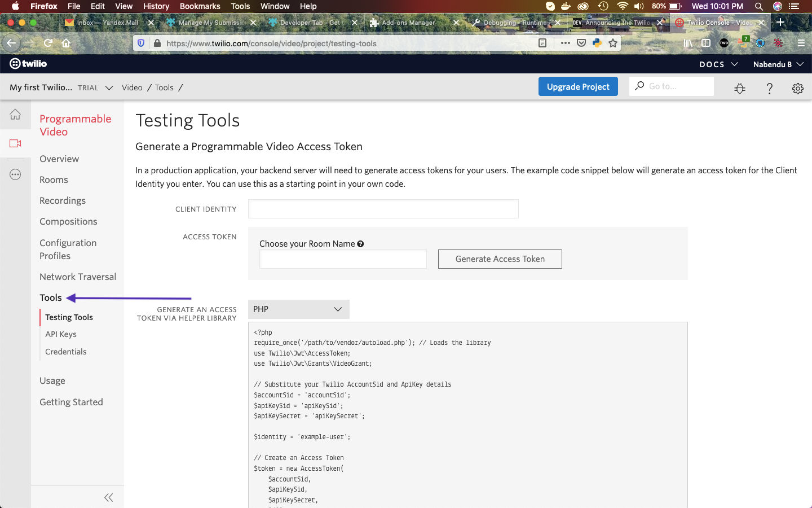Click the Programmable Video sidebar heading
Image resolution: width=812 pixels, height=508 pixels.
[x=76, y=125]
